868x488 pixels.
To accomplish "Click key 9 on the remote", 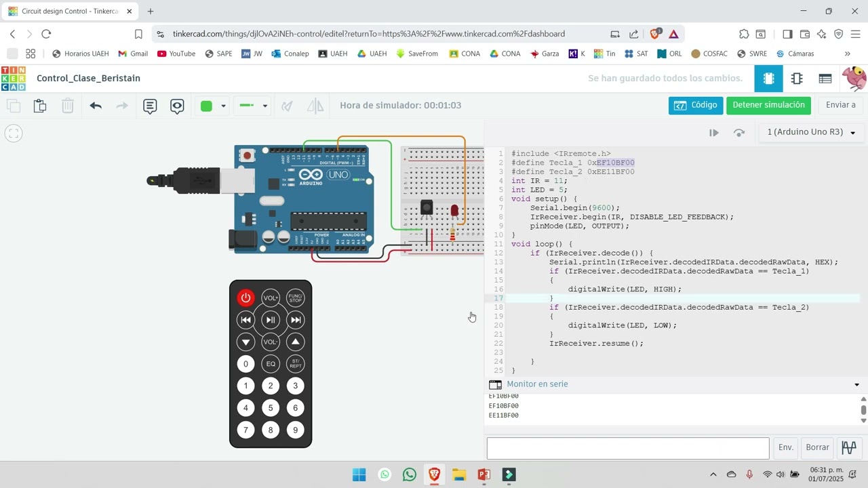I will 296,430.
